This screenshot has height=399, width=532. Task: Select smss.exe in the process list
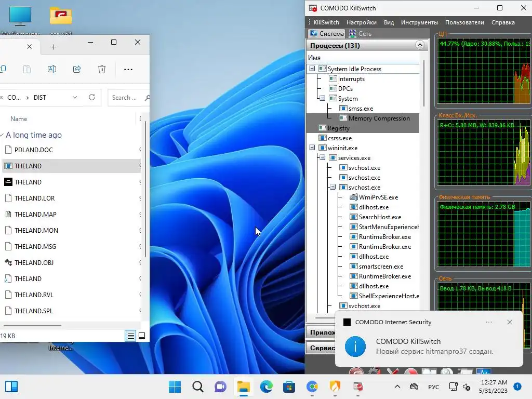(356, 109)
